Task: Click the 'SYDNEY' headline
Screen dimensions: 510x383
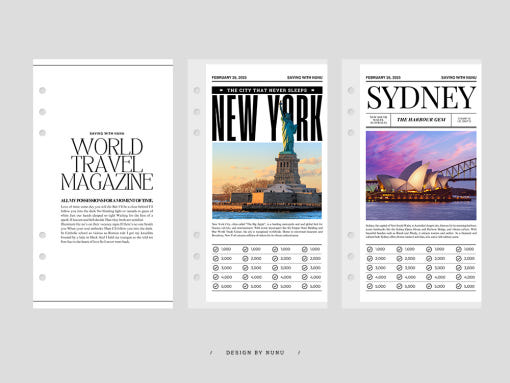Action: point(421,98)
